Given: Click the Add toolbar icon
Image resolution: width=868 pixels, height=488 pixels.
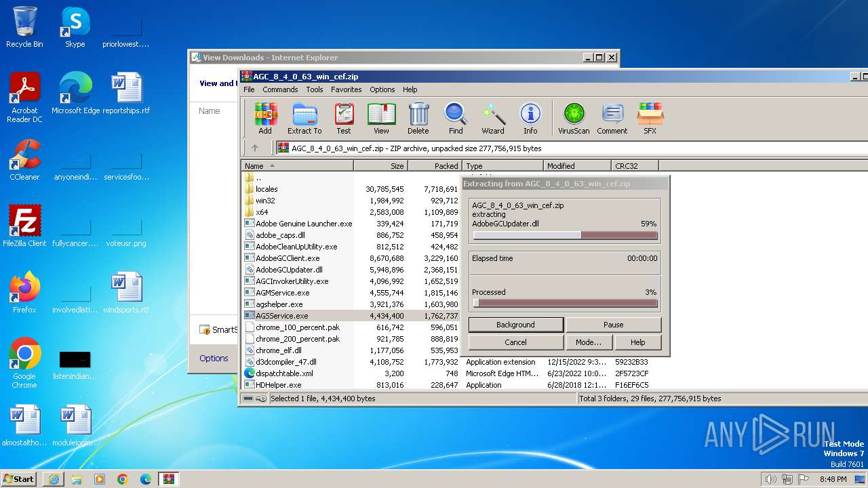Looking at the screenshot, I should pos(265,119).
